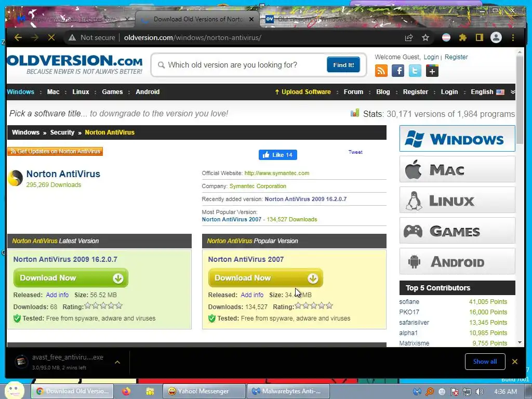Image resolution: width=532 pixels, height=399 pixels.
Task: Go back to the previous page
Action: [x=18, y=37]
